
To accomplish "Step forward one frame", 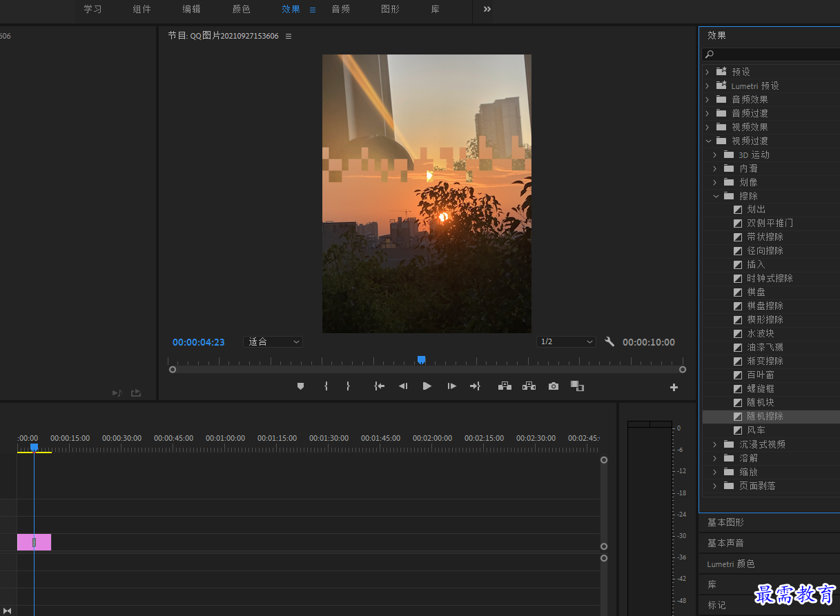I will [451, 386].
